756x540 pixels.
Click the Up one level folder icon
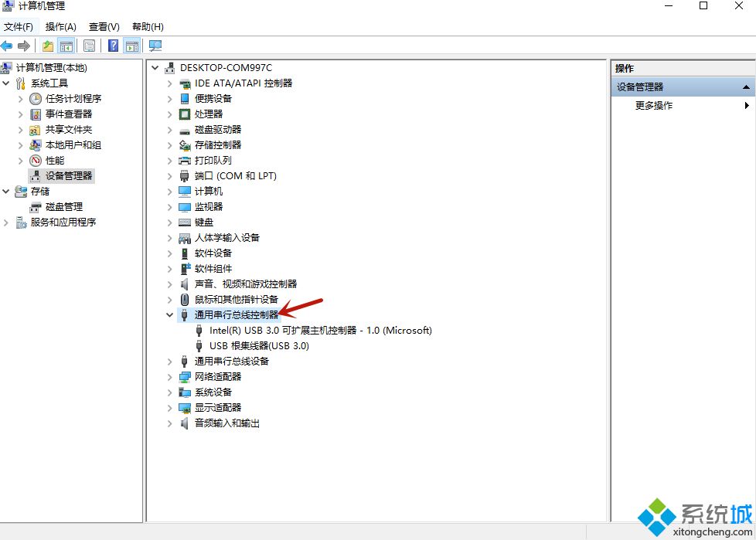48,46
